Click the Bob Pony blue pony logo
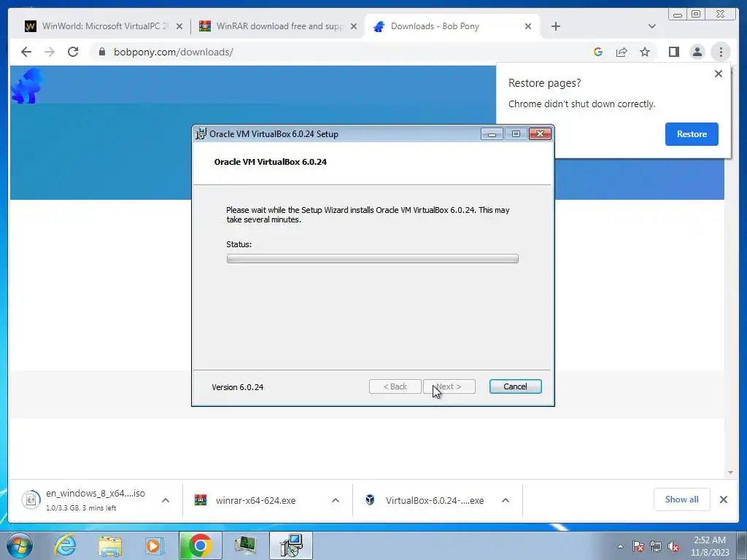Viewport: 747px width, 560px height. (x=28, y=86)
